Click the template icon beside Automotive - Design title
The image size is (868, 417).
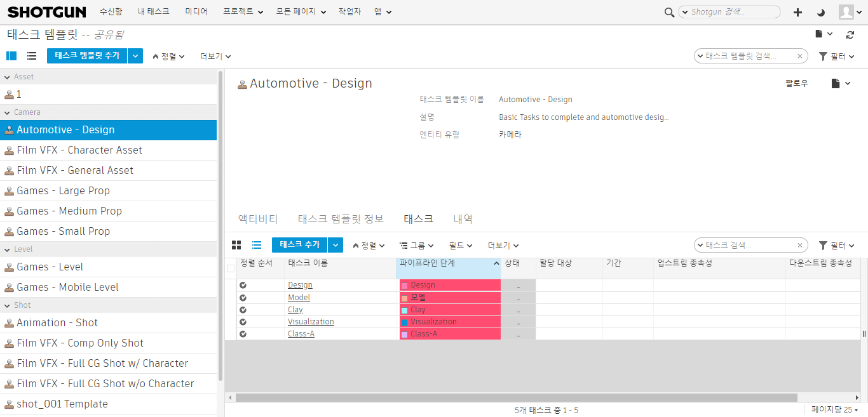(x=242, y=84)
